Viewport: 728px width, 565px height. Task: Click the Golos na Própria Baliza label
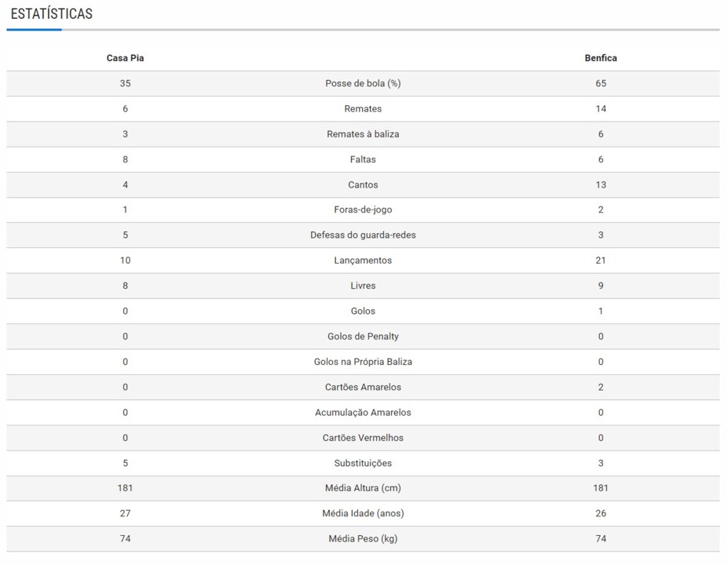(x=363, y=362)
